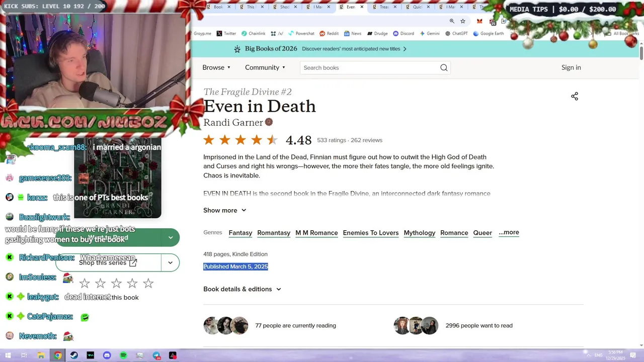Click the Windows Start button
Viewport: 644px width, 362px height.
pos(8,355)
